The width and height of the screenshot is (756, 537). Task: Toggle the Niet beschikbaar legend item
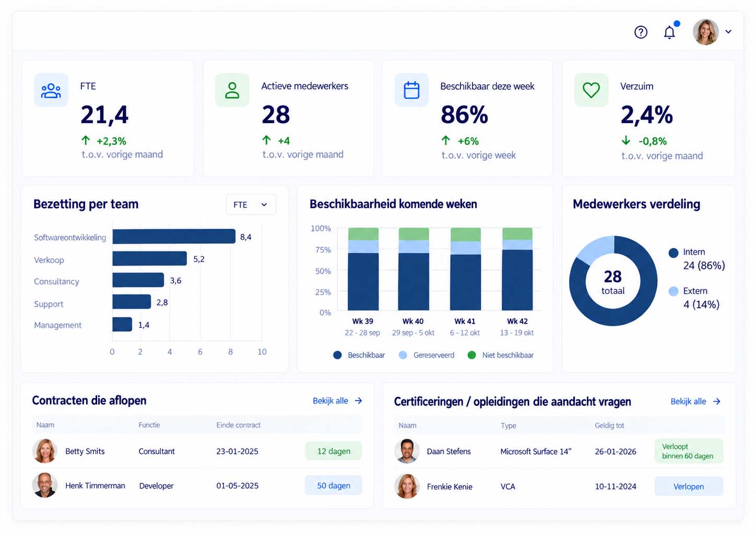click(501, 355)
